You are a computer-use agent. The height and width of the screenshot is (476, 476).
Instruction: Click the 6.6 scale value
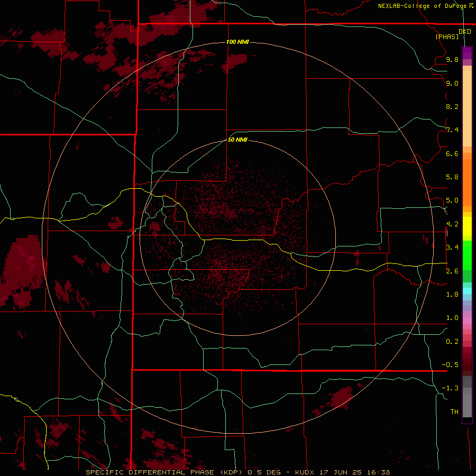tap(452, 154)
